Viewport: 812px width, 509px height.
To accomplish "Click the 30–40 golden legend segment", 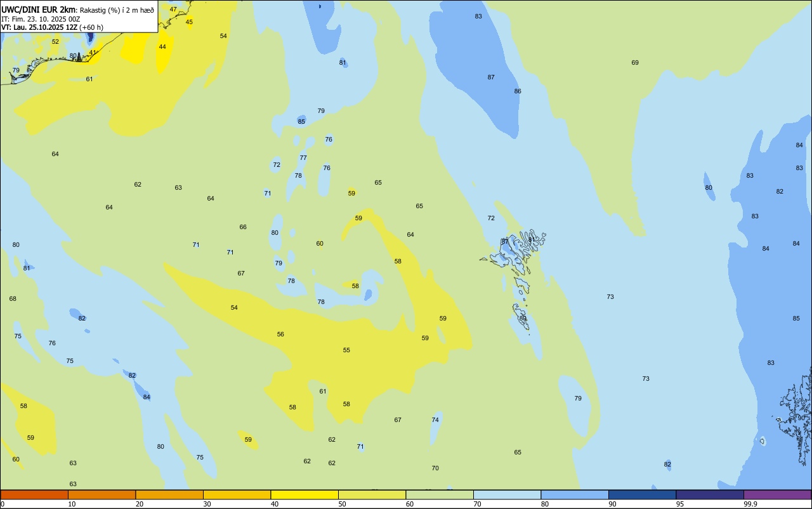I will pyautogui.click(x=237, y=494).
